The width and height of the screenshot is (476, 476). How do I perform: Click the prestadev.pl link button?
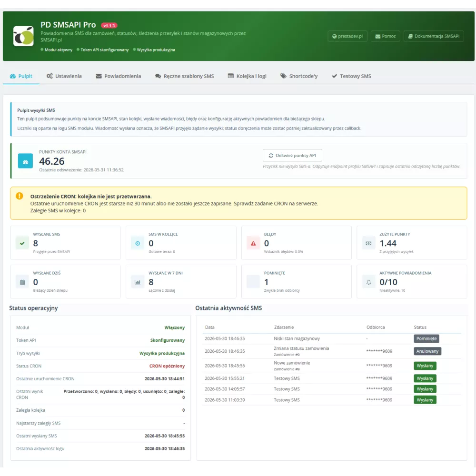[347, 36]
